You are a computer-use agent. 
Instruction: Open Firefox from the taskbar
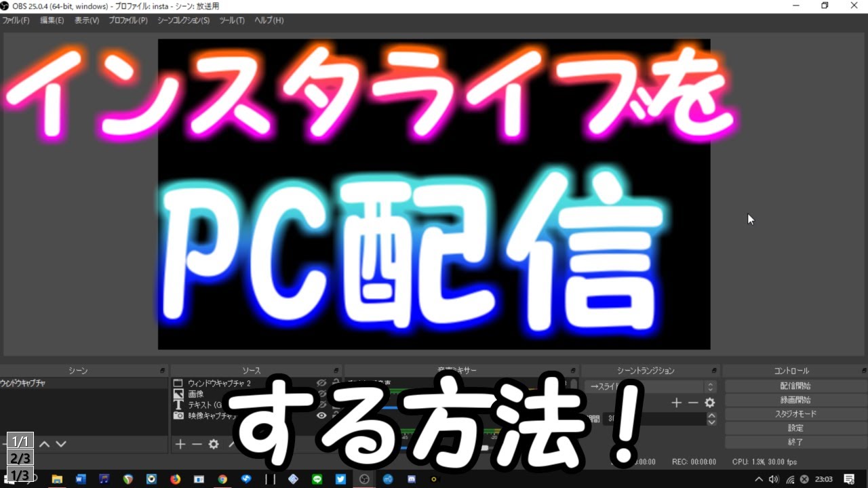[x=176, y=479]
